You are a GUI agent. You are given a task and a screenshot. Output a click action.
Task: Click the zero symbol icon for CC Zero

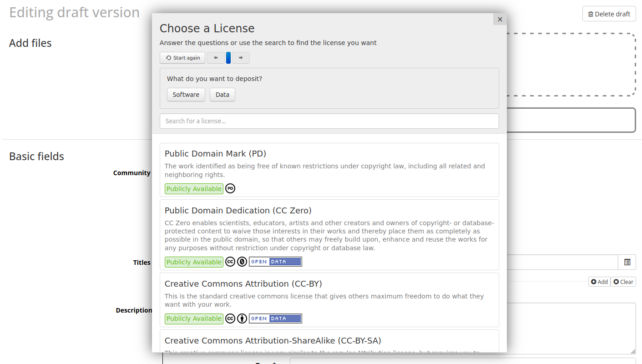(242, 261)
